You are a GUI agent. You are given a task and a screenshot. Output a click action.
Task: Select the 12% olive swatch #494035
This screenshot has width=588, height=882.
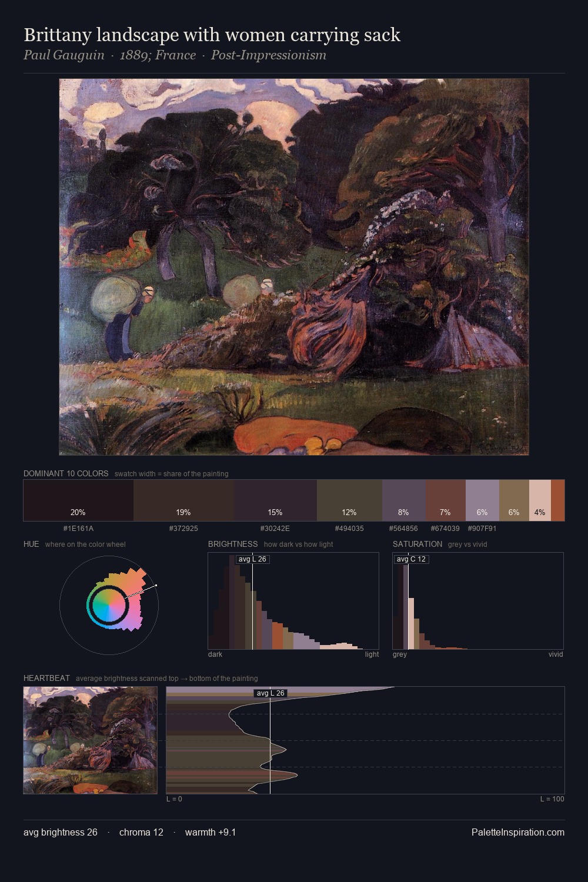tap(349, 500)
